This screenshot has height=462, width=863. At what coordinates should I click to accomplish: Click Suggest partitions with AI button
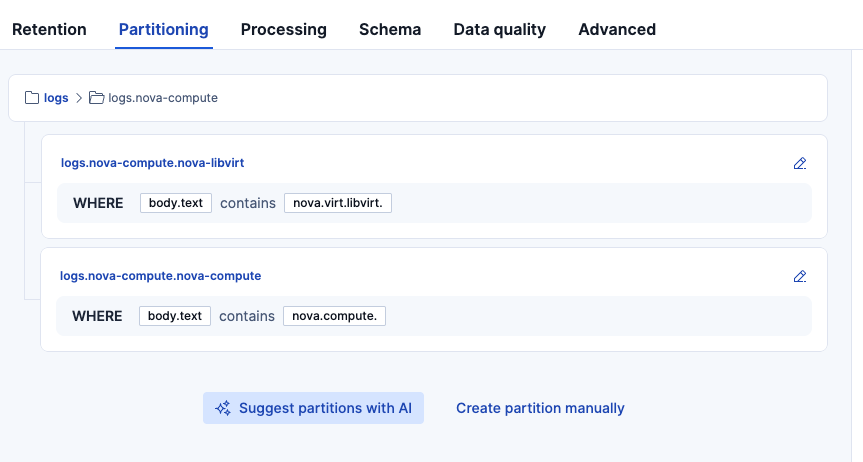click(313, 408)
